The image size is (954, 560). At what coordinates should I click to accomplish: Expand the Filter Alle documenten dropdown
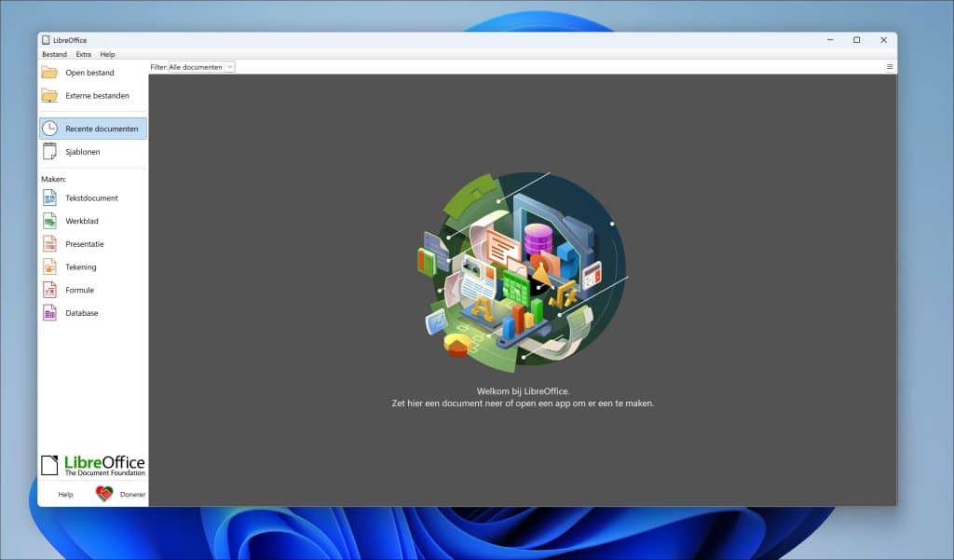(201, 67)
